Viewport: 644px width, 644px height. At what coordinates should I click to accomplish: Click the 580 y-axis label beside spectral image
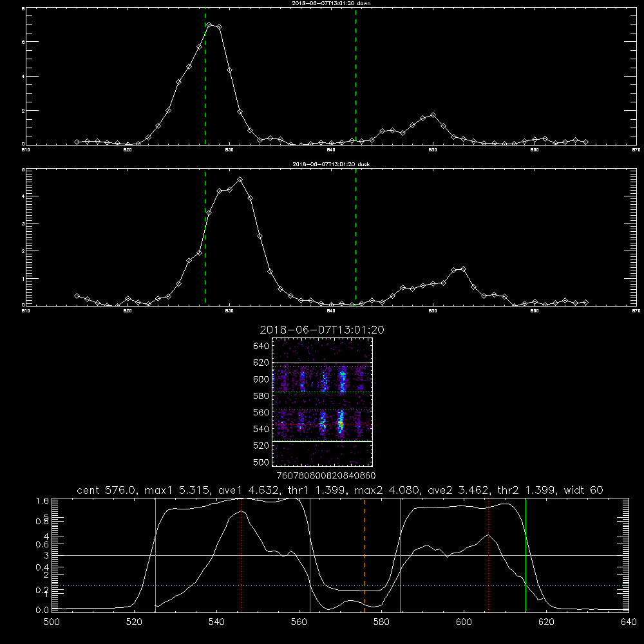261,395
